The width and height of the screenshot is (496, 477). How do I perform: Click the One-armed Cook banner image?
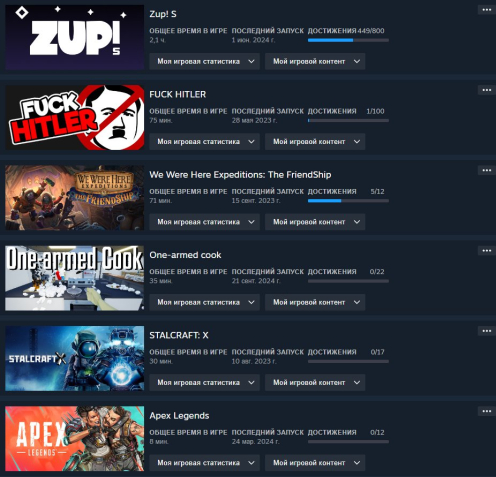click(x=75, y=278)
